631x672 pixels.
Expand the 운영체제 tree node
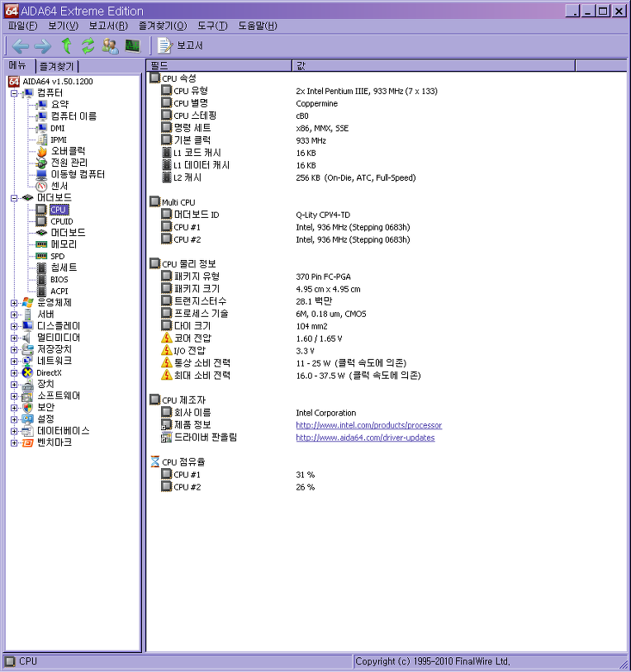pyautogui.click(x=14, y=303)
